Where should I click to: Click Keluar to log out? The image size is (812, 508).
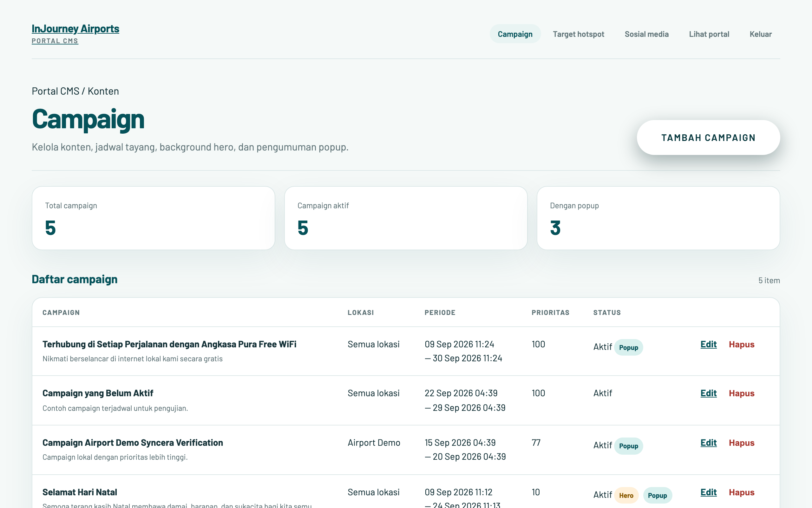[x=761, y=34]
